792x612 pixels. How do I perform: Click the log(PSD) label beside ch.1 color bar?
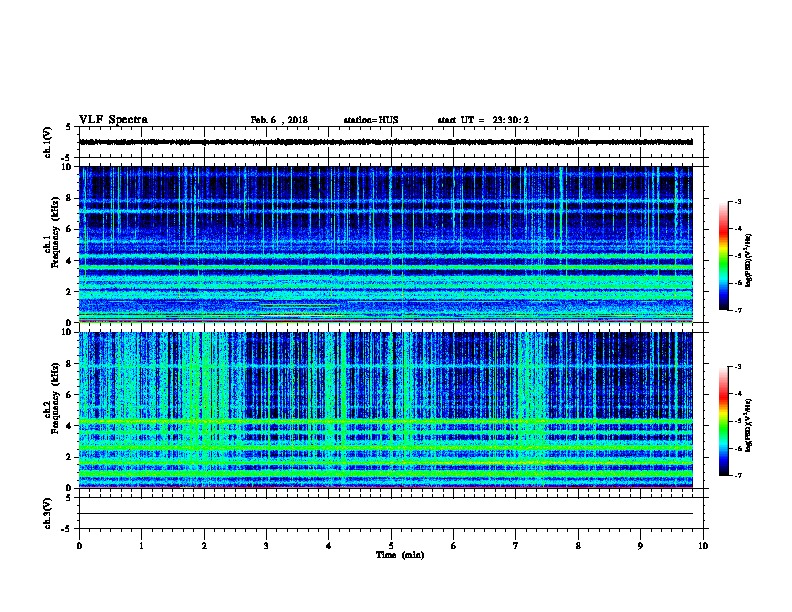pyautogui.click(x=748, y=260)
